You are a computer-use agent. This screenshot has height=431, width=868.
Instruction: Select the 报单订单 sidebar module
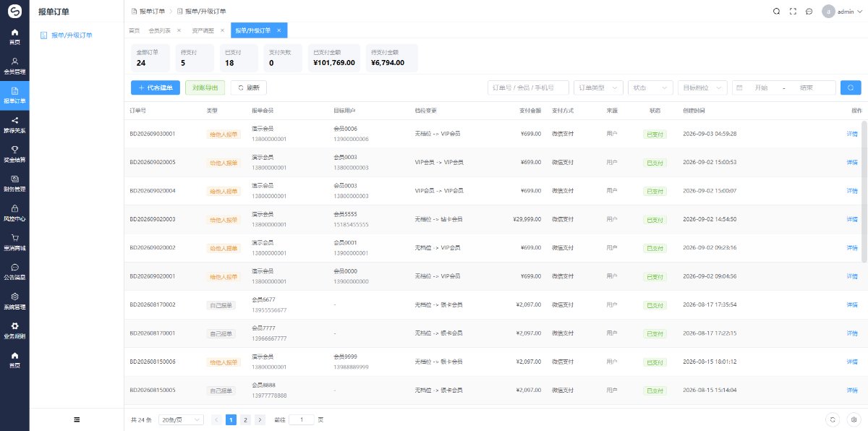pos(14,95)
